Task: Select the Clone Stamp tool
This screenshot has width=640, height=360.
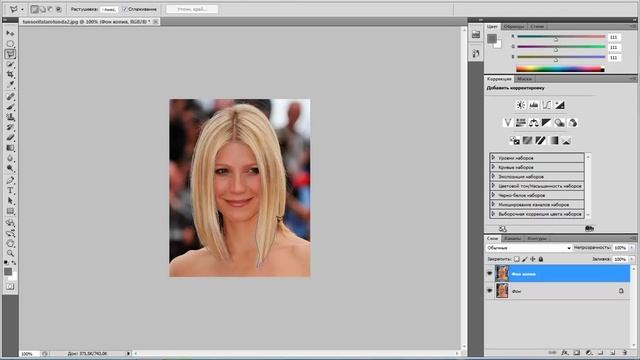Action: [10, 117]
